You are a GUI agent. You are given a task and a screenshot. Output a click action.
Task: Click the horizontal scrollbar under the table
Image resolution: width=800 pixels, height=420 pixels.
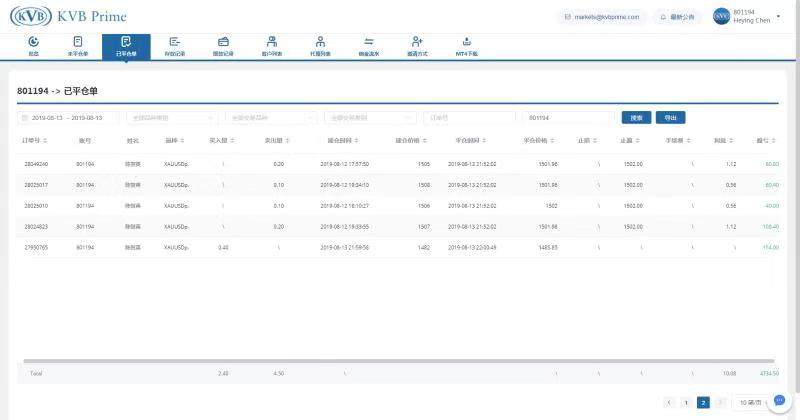400,360
